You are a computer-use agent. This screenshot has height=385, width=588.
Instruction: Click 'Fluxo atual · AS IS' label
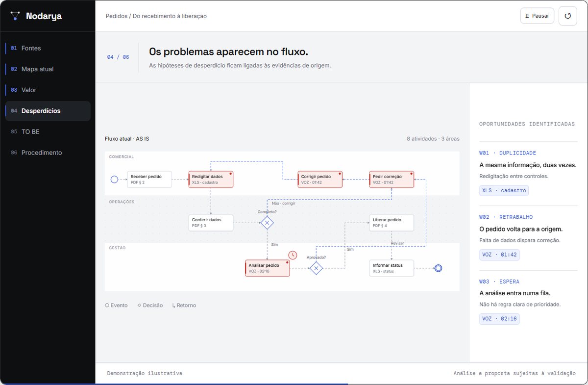[127, 139]
